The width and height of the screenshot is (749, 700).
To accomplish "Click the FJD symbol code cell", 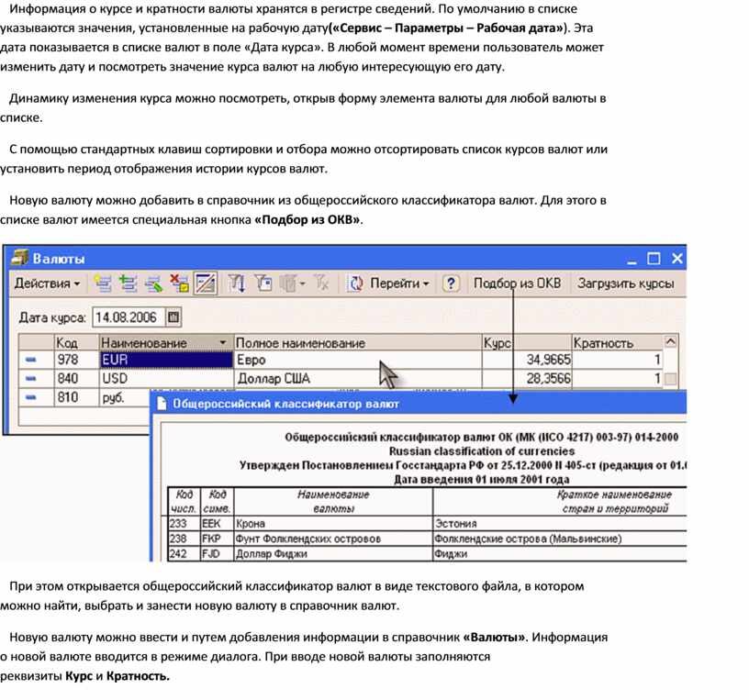I will coord(217,554).
